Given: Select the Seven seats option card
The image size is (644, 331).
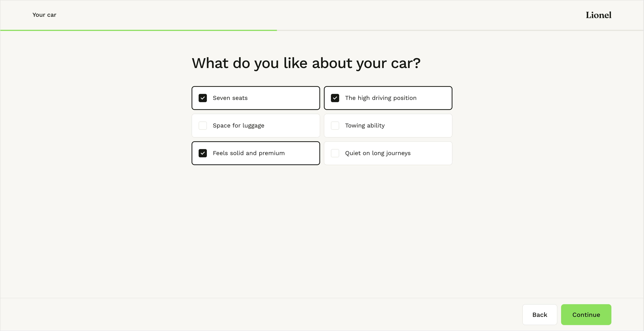Looking at the screenshot, I should pyautogui.click(x=255, y=98).
